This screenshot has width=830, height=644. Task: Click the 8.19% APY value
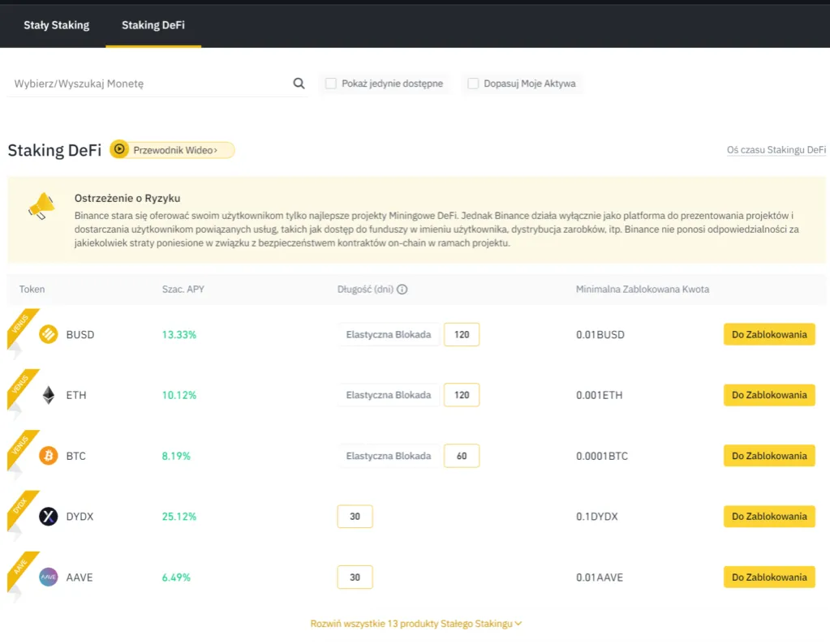[x=176, y=456]
